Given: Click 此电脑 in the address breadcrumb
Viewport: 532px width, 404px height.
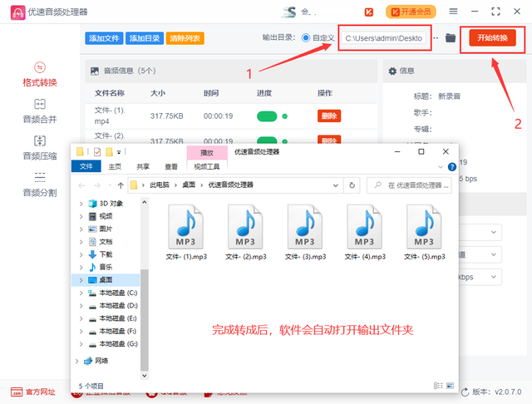Looking at the screenshot, I should 160,185.
